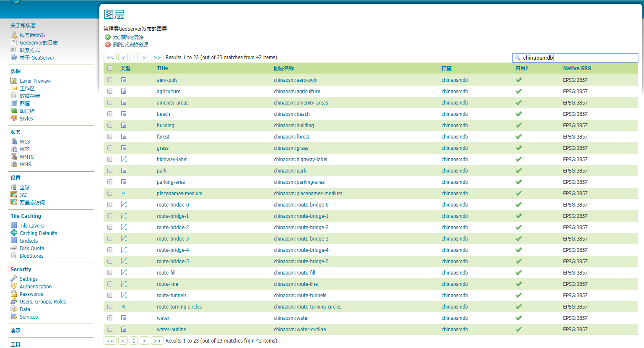
Task: Toggle the select-all checkbox in table header
Action: pos(110,68)
